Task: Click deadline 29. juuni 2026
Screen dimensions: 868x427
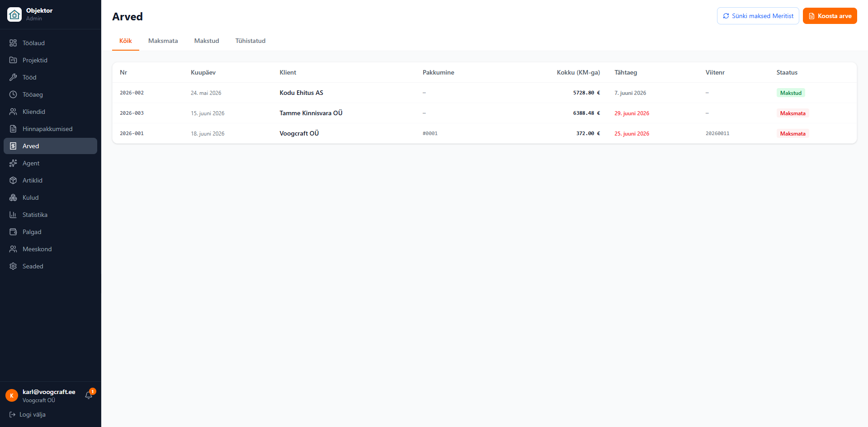Action: tap(632, 113)
